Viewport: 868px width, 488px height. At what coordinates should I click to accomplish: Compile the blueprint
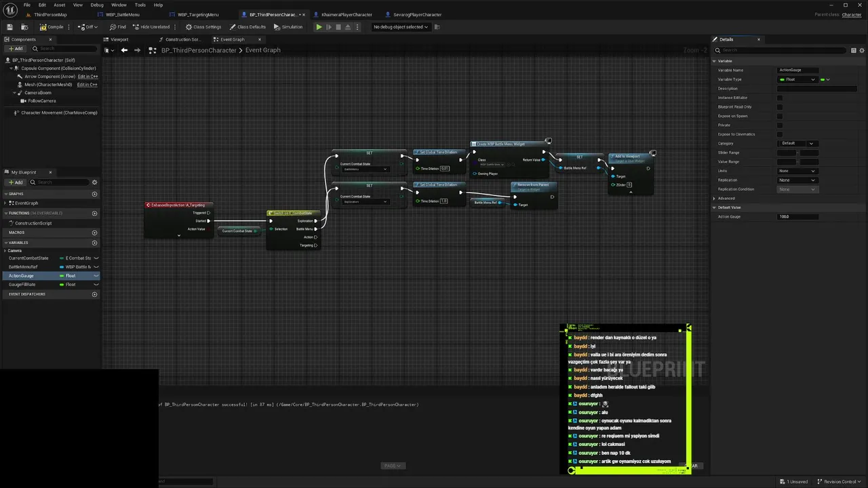pyautogui.click(x=52, y=27)
